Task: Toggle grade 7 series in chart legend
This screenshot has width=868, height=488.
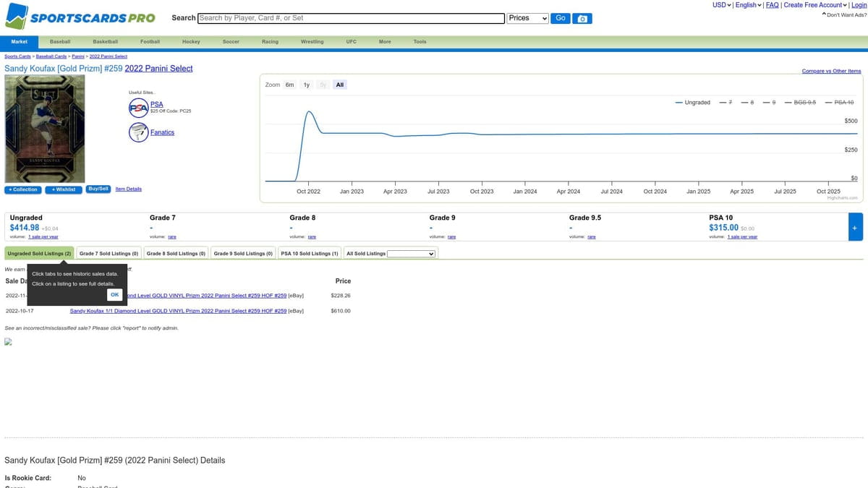Action: (726, 103)
